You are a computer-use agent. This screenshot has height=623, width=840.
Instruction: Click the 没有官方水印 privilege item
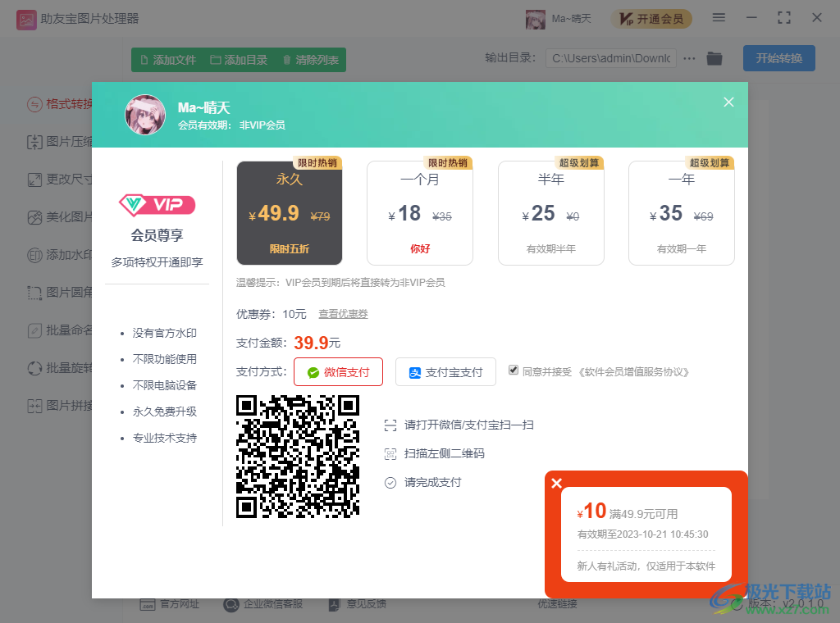[x=164, y=333]
